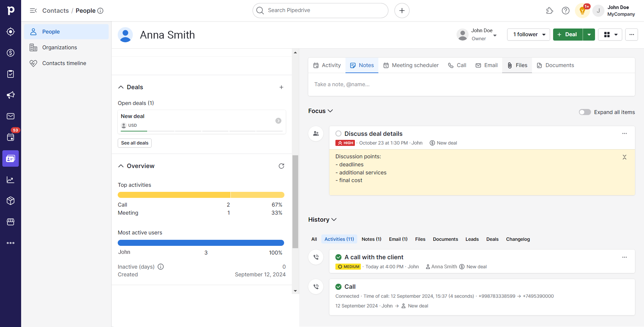
Task: Mark Discuss deal details as done
Action: click(338, 134)
